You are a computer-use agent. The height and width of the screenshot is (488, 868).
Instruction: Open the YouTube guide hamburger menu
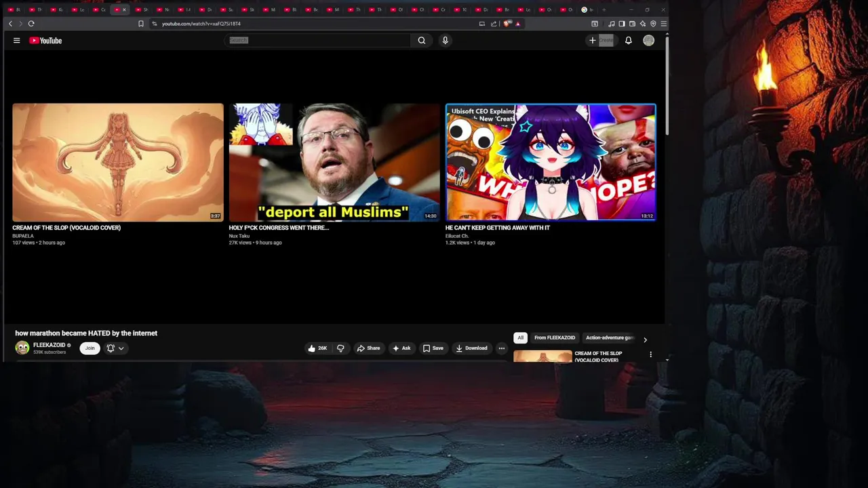[16, 41]
